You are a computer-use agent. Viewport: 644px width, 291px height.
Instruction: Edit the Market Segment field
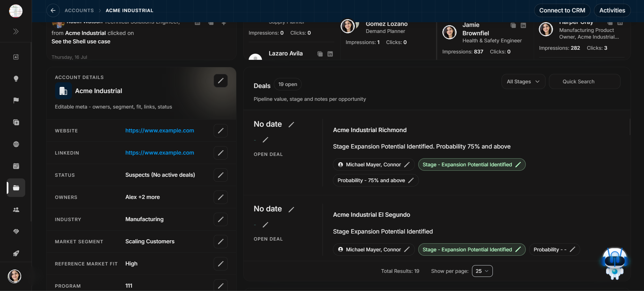tap(221, 242)
